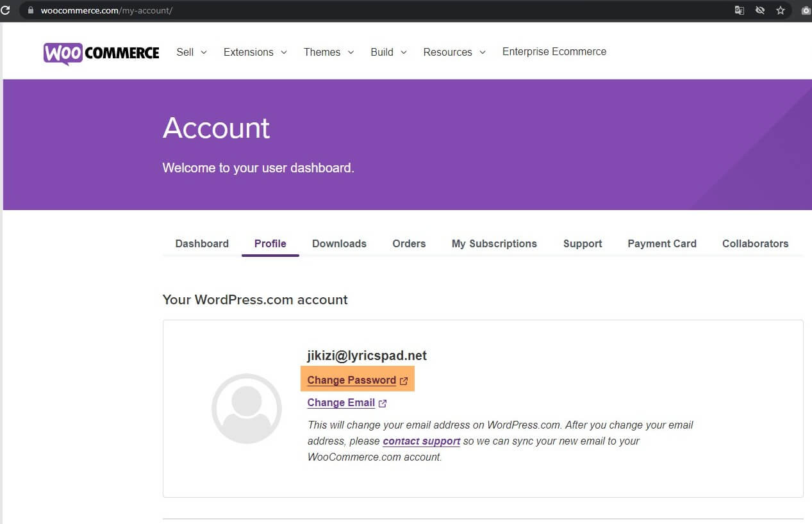Click the external link icon beside Change Email
This screenshot has height=524, width=812.
click(383, 403)
